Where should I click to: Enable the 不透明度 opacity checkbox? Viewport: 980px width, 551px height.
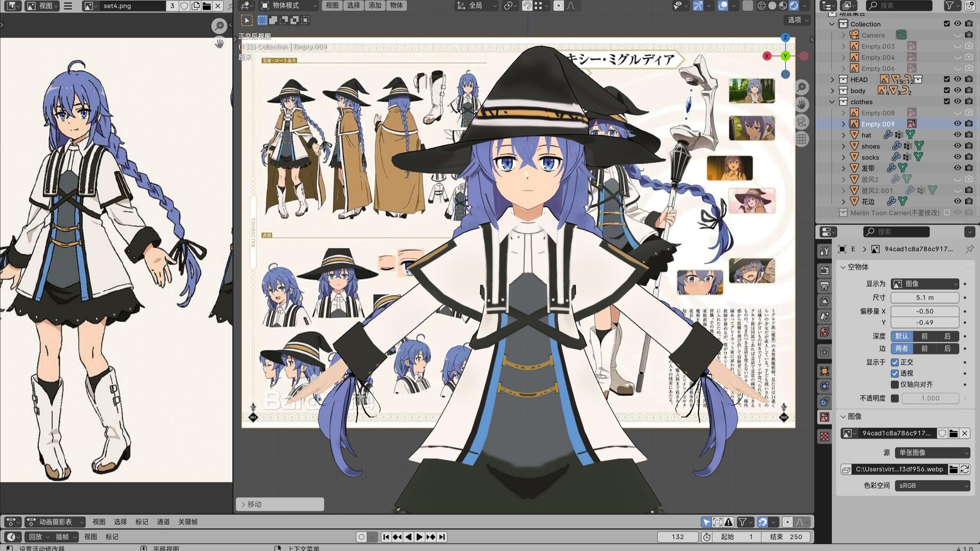click(x=895, y=398)
